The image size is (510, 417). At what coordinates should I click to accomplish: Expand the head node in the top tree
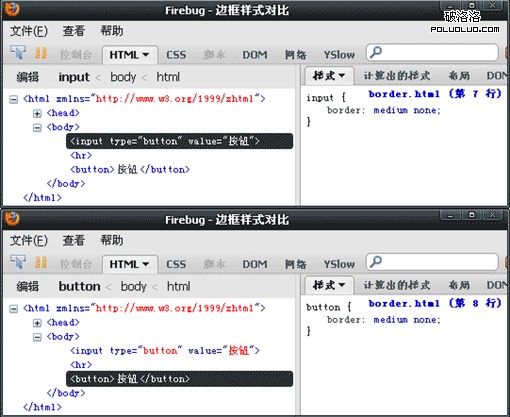point(37,114)
